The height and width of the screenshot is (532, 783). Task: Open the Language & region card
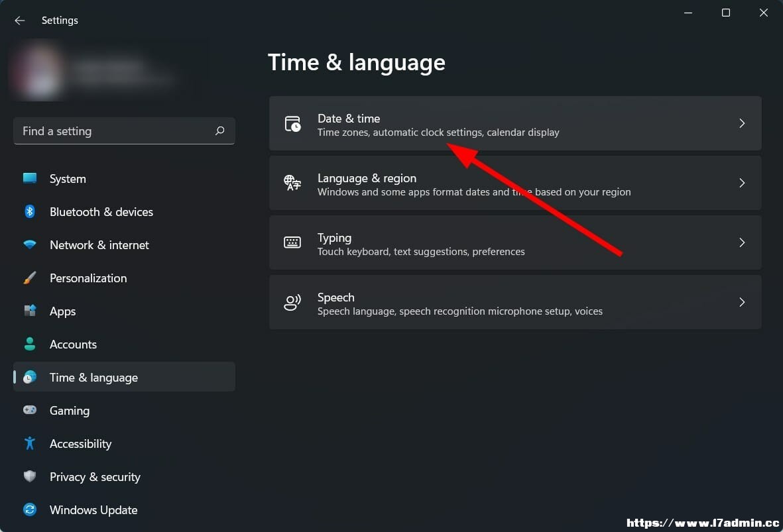(515, 183)
